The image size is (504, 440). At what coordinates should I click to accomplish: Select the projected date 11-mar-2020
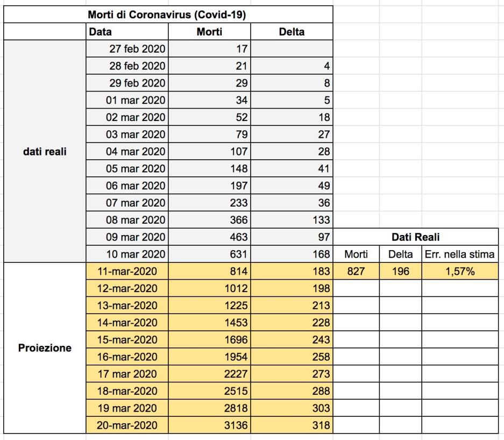pos(127,272)
